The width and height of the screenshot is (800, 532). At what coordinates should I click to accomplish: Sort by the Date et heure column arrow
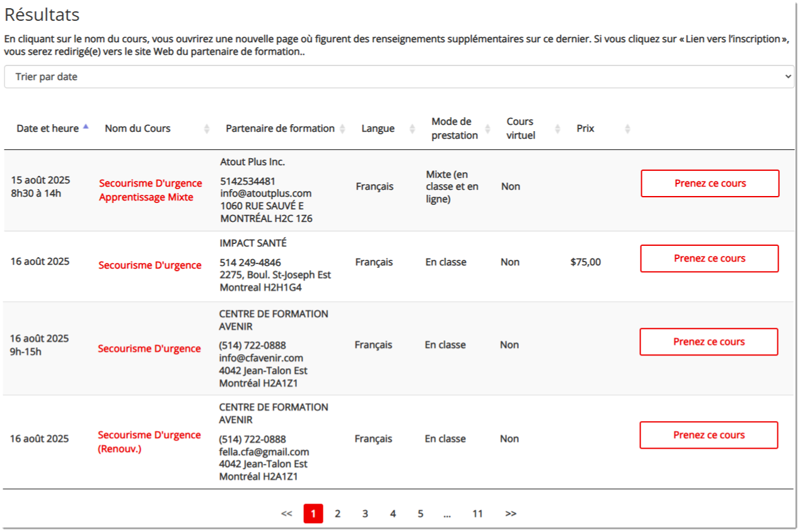pos(86,127)
